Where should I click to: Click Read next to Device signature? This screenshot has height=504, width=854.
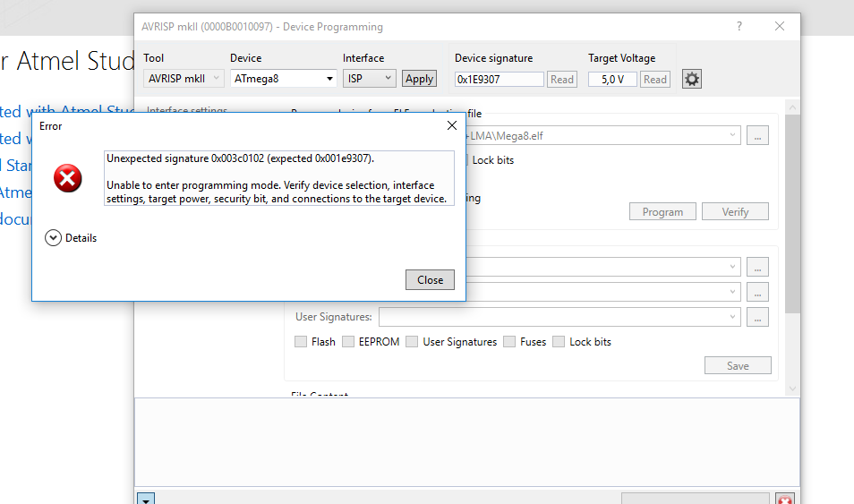click(x=562, y=80)
